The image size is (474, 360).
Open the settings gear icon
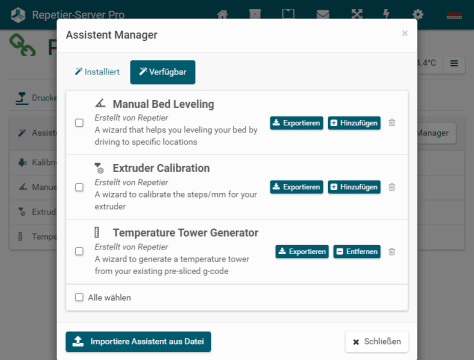(418, 14)
